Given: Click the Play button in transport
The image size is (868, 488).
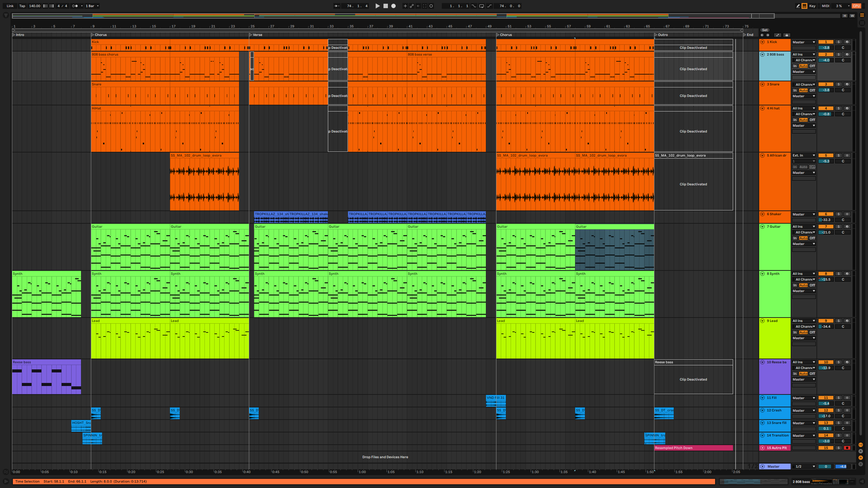Looking at the screenshot, I should click(377, 6).
